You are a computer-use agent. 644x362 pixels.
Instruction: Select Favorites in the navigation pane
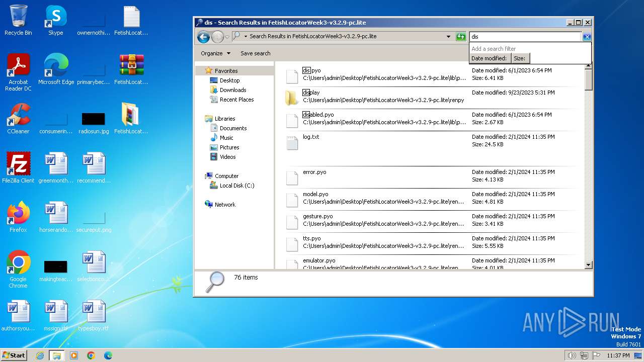coord(226,71)
